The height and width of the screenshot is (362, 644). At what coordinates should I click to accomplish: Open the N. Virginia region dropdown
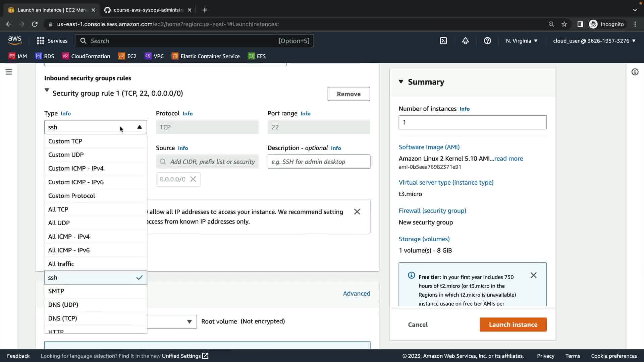(x=522, y=41)
